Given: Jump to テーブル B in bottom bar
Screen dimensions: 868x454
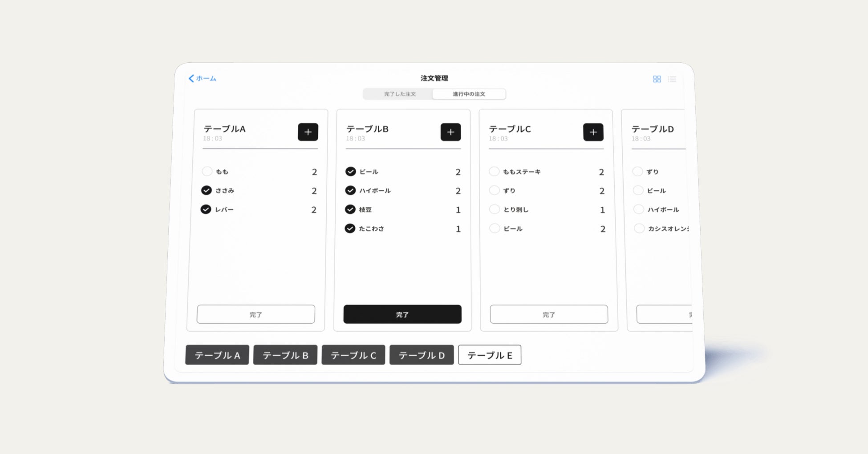Looking at the screenshot, I should [x=285, y=355].
